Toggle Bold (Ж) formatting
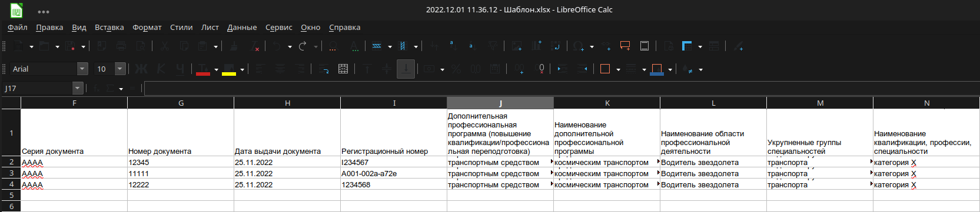This screenshot has height=212, width=980. pos(141,69)
